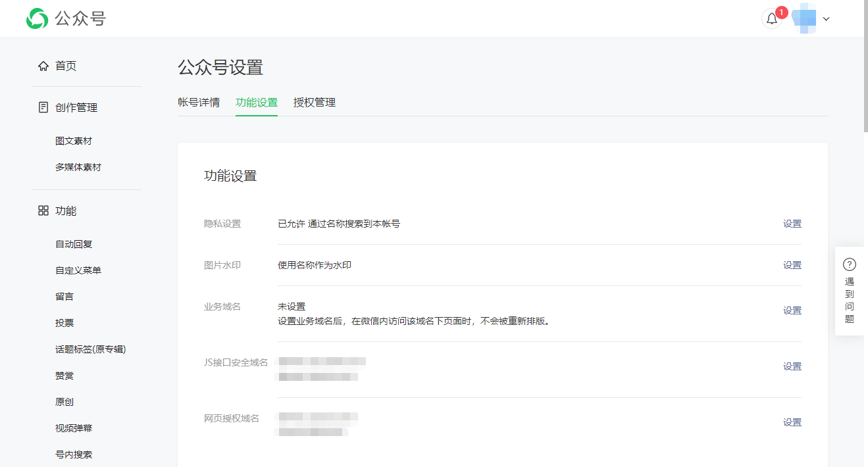Click the question mark icon on 遇到问题 panel
868x467 pixels.
click(x=849, y=264)
